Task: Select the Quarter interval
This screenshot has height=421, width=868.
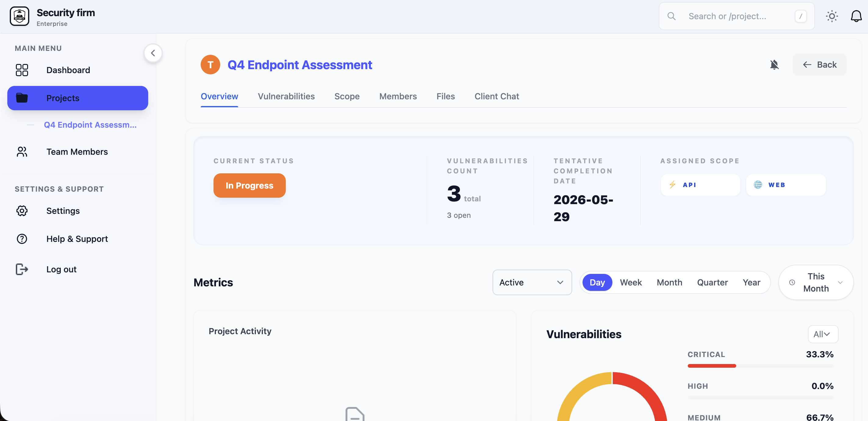Action: pyautogui.click(x=712, y=282)
